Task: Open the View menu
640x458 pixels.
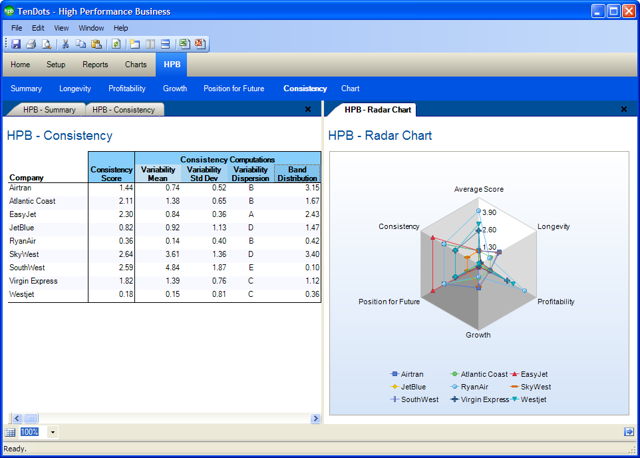Action: [x=61, y=28]
